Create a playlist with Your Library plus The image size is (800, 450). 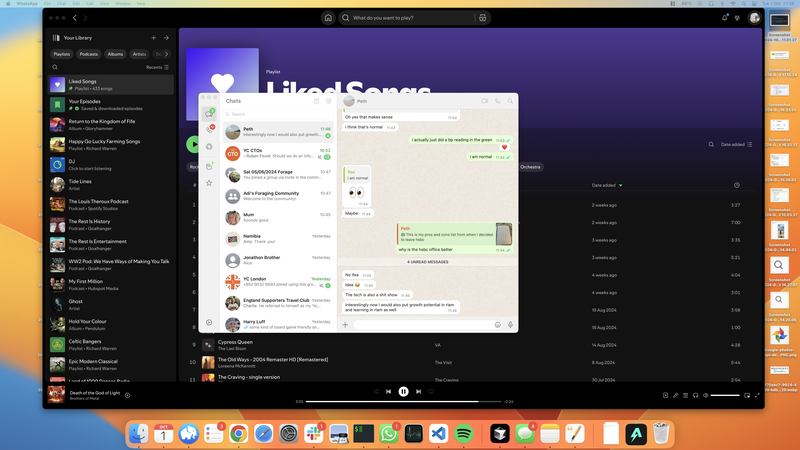coord(154,38)
